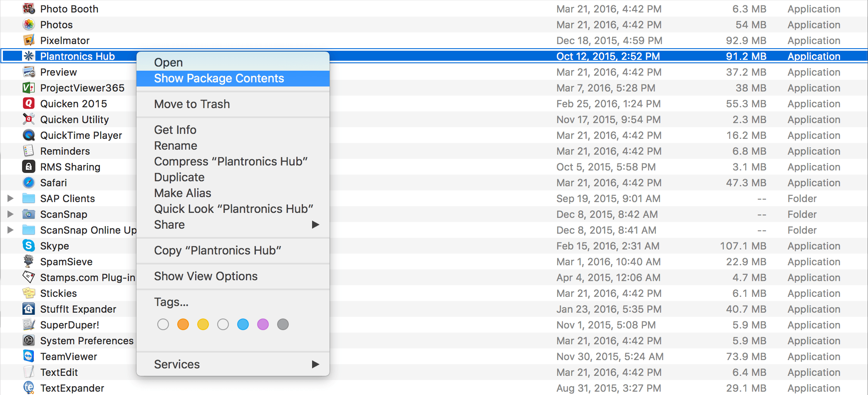868x395 pixels.
Task: Choose Open from the context menu
Action: (233, 62)
